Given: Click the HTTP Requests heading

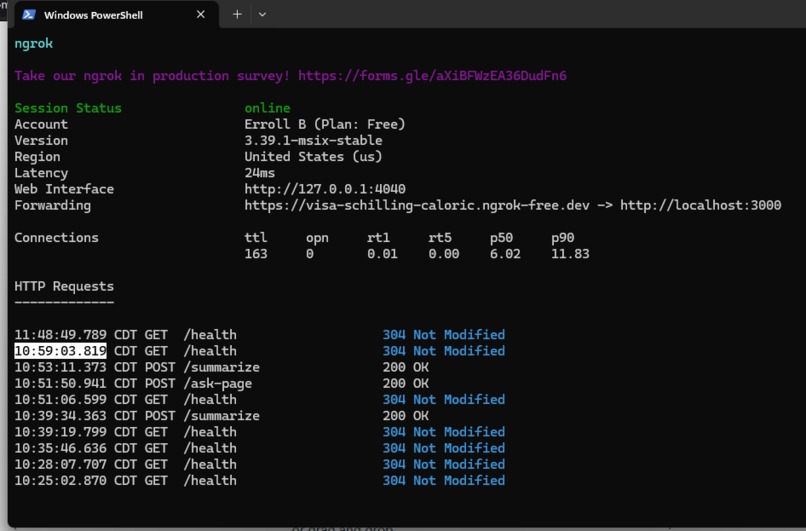Looking at the screenshot, I should pyautogui.click(x=64, y=286).
